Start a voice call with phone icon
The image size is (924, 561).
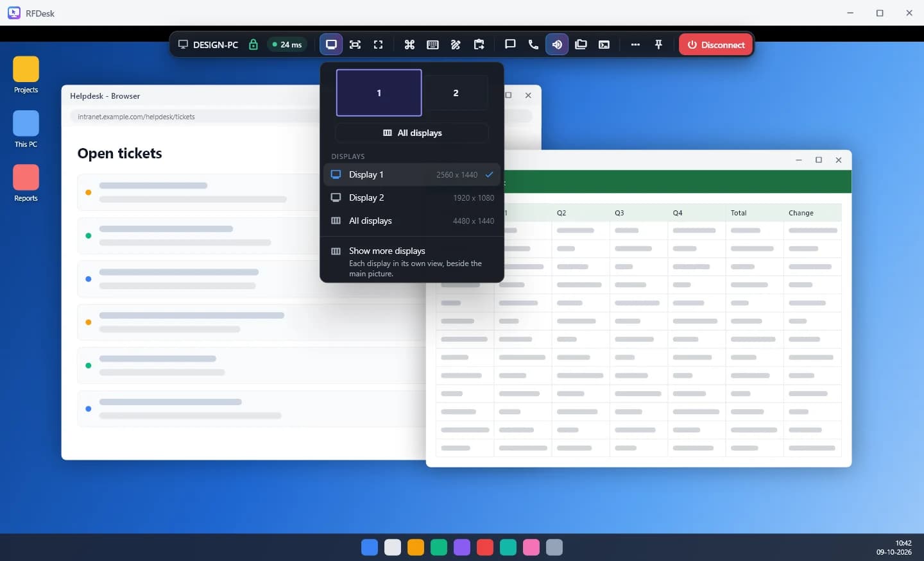[533, 44]
